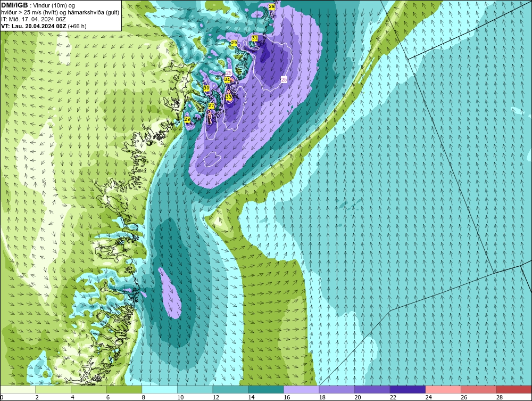Click the 'VT: Lau. 20.04.2024 00Z (+66 h)' line
532x401 pixels.
tap(44, 26)
